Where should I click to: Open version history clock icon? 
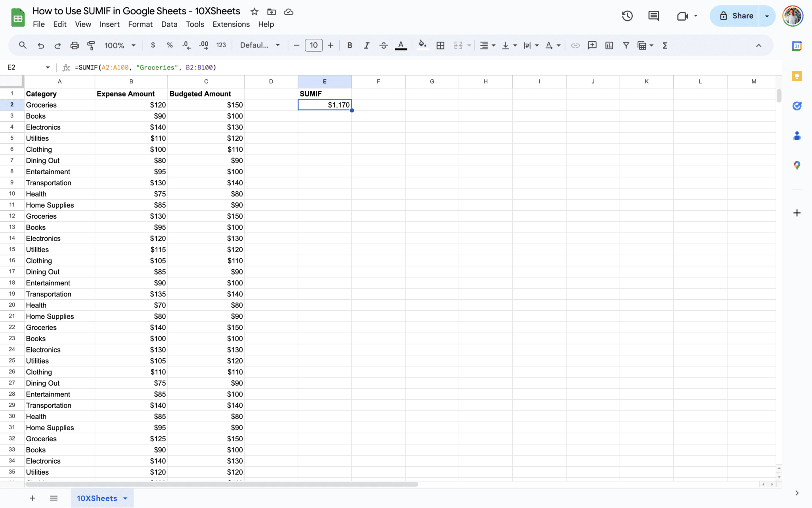click(627, 16)
